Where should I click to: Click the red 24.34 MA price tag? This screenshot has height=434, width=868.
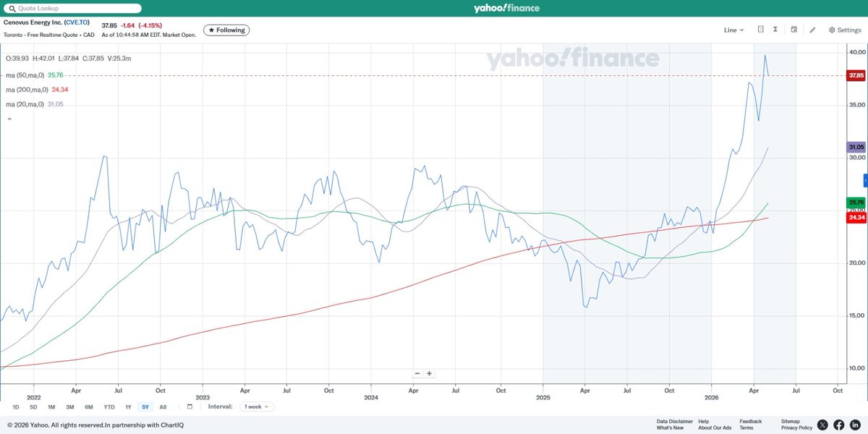856,217
